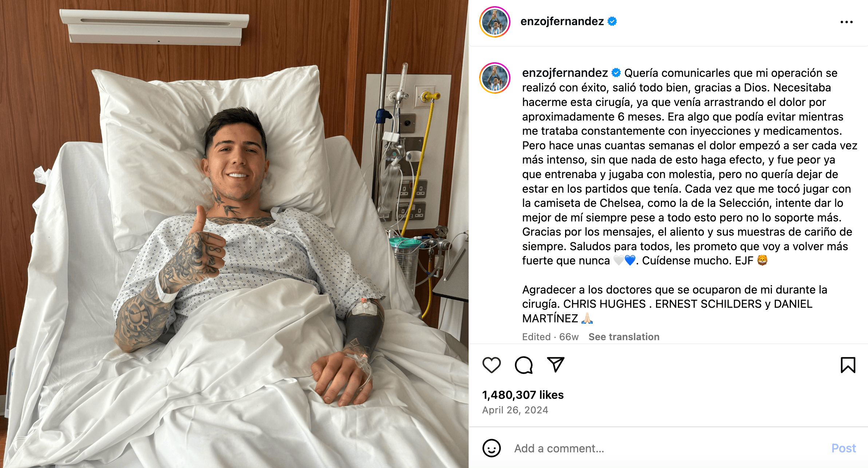Like the post with the heart icon

492,365
